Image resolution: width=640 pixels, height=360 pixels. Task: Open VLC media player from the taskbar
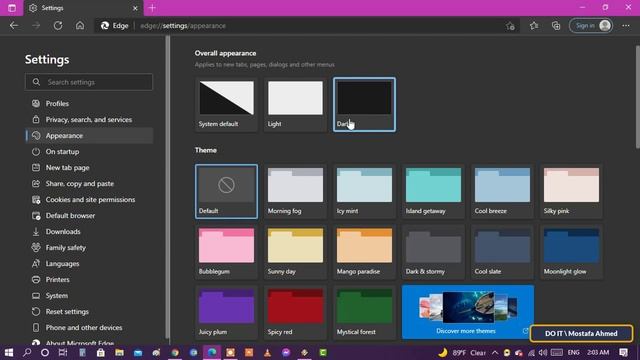(267, 352)
